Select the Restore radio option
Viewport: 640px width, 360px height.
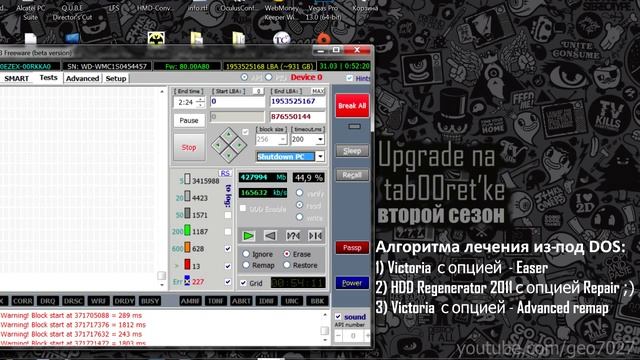point(287,265)
